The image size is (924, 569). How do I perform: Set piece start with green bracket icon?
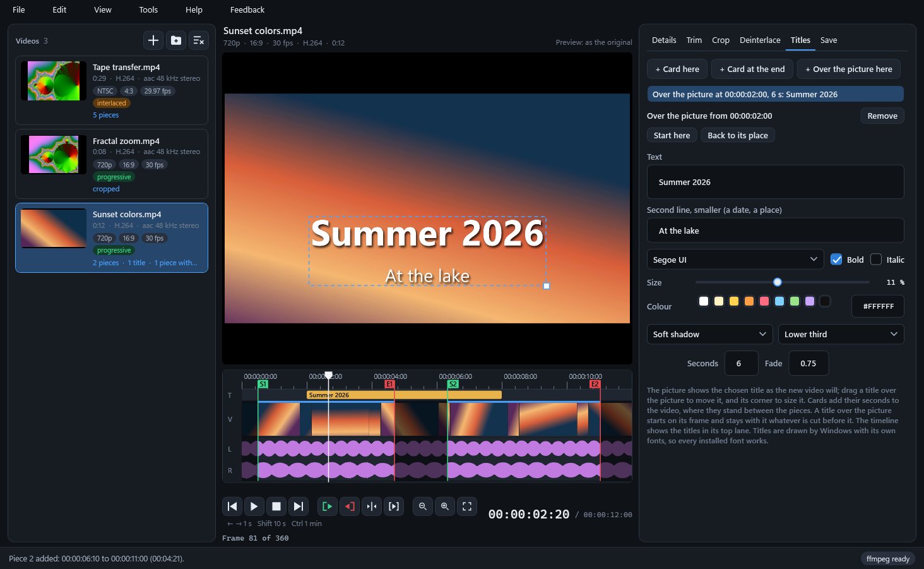[x=328, y=506]
